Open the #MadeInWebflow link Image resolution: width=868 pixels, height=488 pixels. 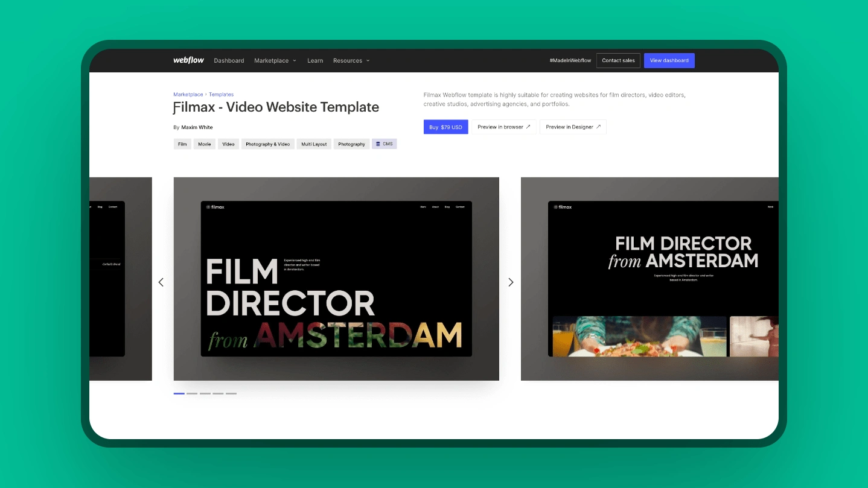pos(570,61)
